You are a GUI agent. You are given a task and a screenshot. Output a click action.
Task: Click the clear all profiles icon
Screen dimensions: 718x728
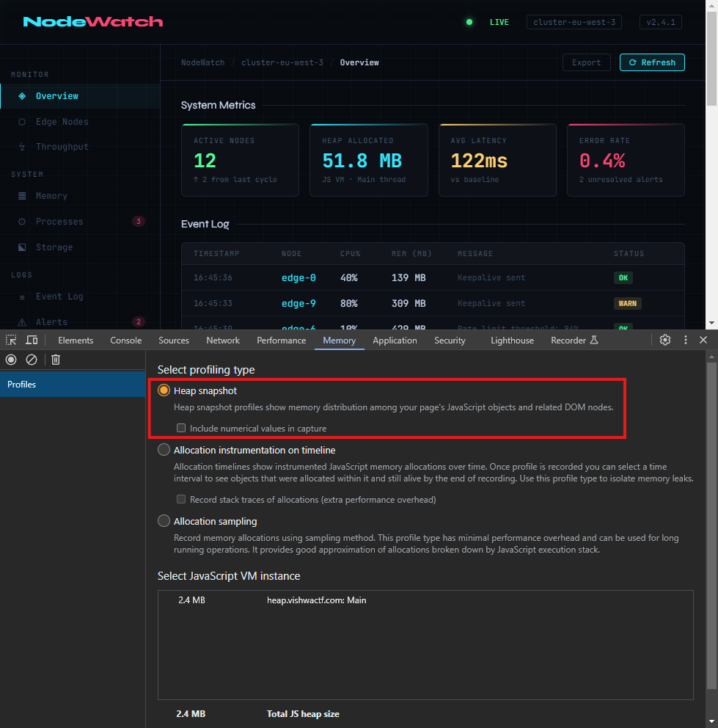click(32, 360)
